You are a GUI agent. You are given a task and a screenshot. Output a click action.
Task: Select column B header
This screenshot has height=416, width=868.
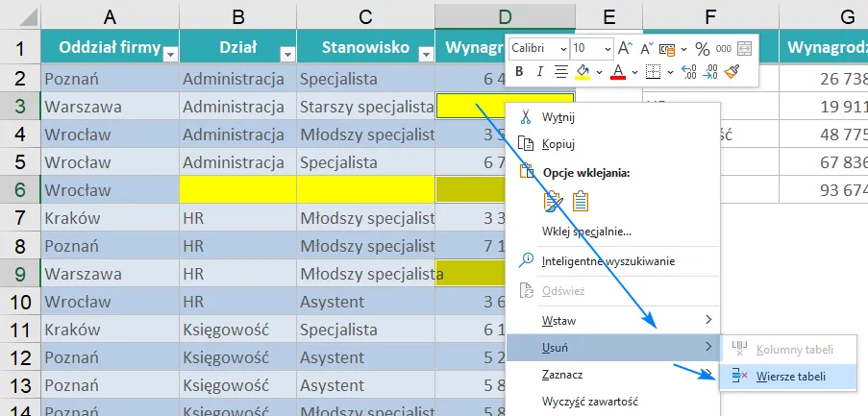coord(238,17)
